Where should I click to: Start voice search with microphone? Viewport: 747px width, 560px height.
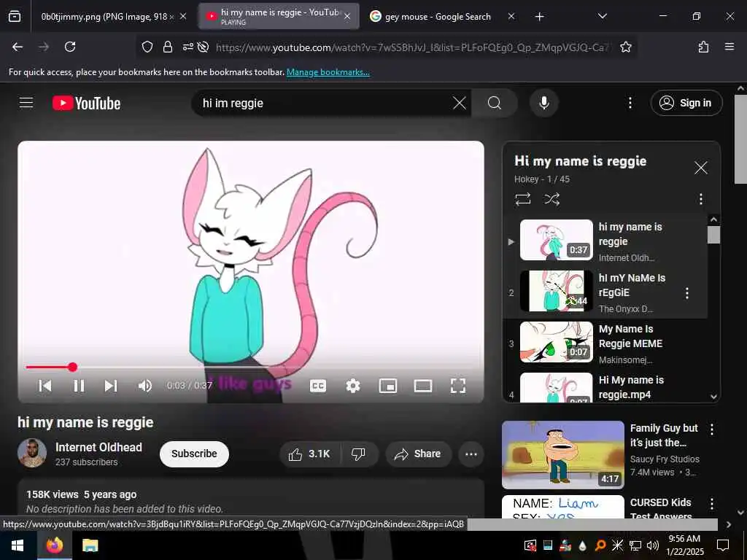tap(543, 103)
